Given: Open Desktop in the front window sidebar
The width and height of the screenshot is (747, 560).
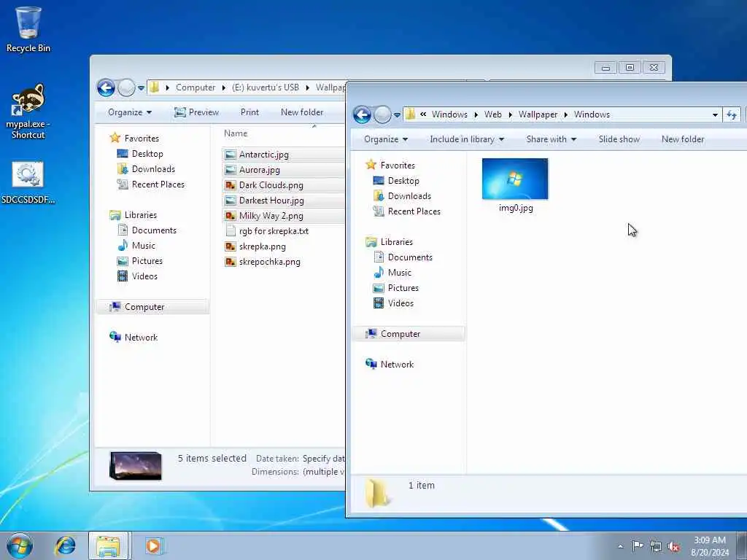Looking at the screenshot, I should [403, 181].
